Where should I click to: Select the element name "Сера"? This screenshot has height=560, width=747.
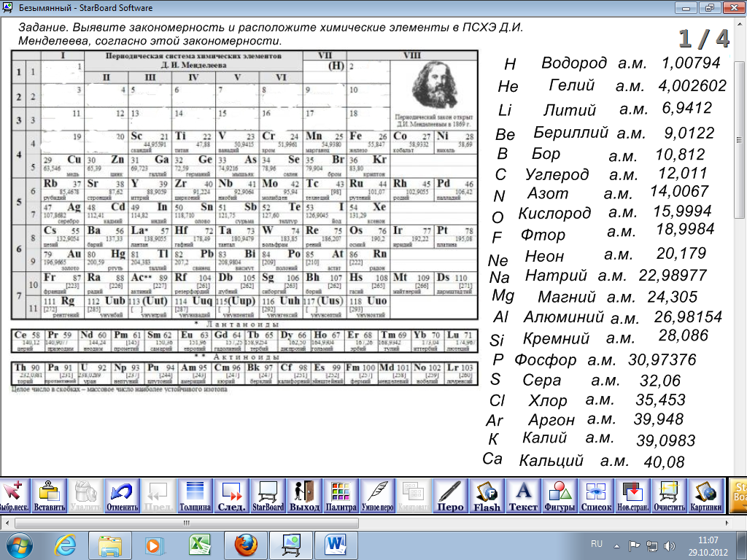[x=542, y=380]
